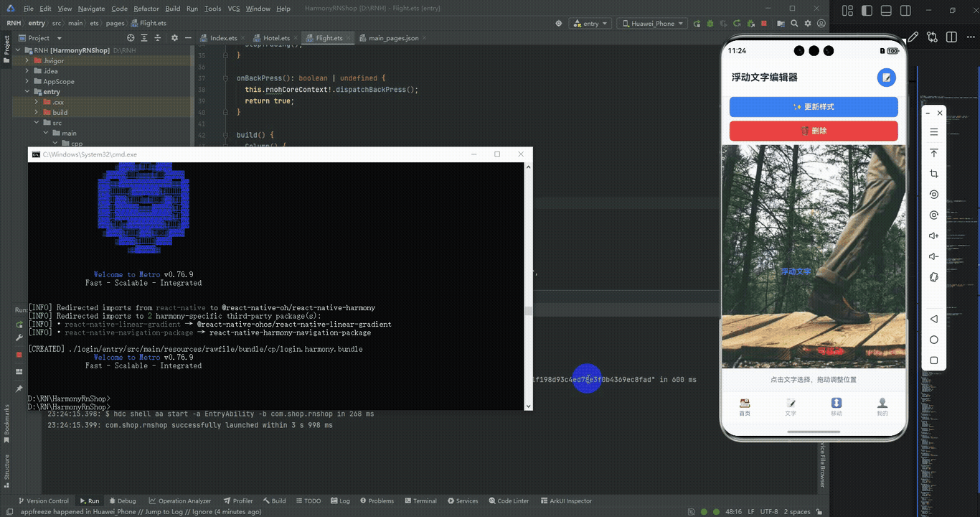Viewport: 980px width, 517px height.
Task: Expand the build folder in tree
Action: [x=37, y=112]
